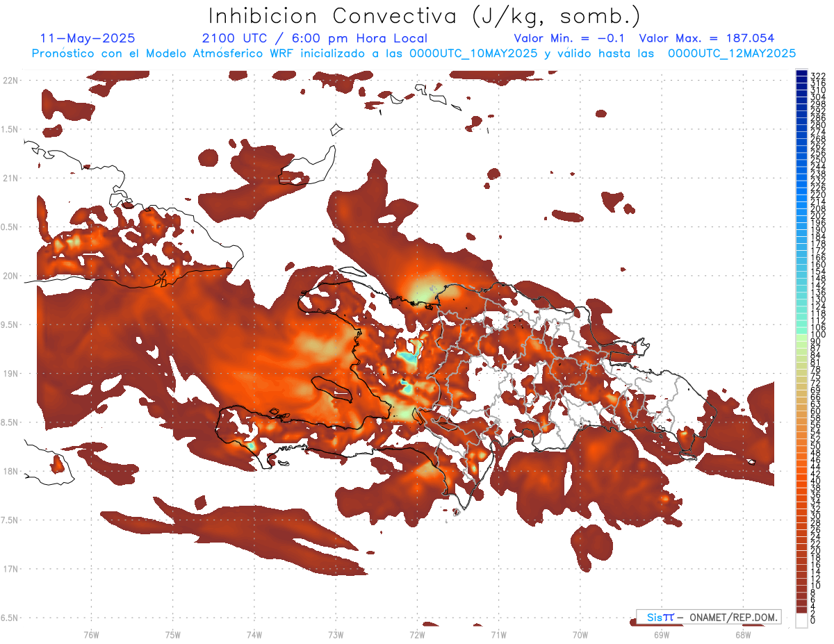This screenshot has height=644, width=834.
Task: Click the '73W' longitude label
Action: point(336,634)
